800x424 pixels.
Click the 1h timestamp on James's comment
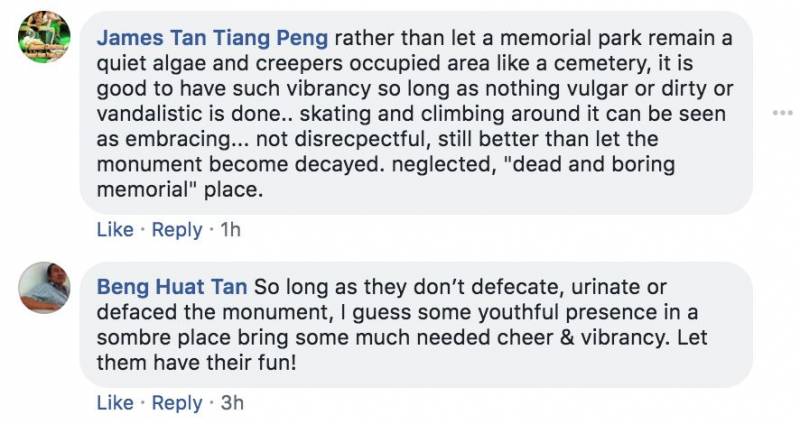pyautogui.click(x=230, y=230)
